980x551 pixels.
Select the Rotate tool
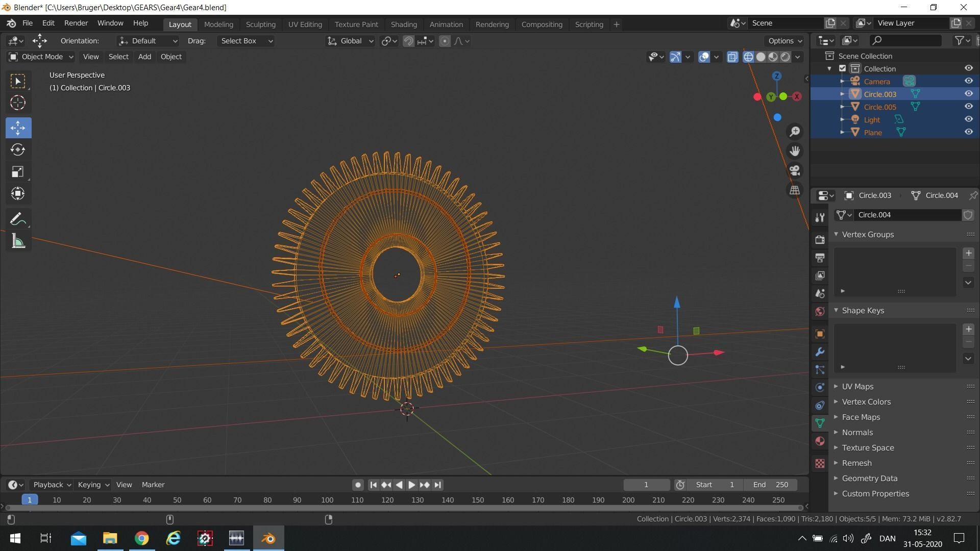coord(18,149)
